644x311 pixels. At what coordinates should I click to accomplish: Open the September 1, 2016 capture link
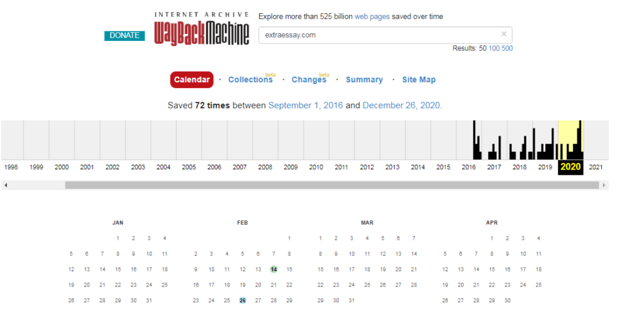point(306,106)
